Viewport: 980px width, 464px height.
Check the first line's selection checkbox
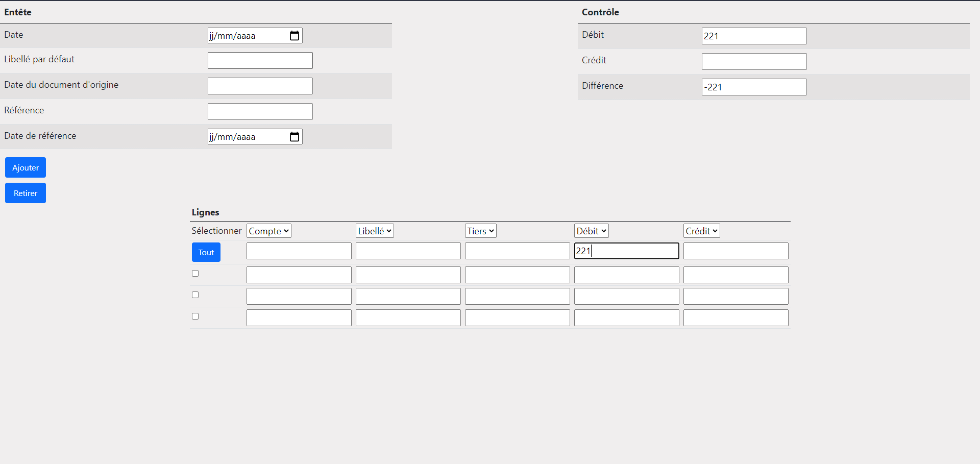point(195,274)
